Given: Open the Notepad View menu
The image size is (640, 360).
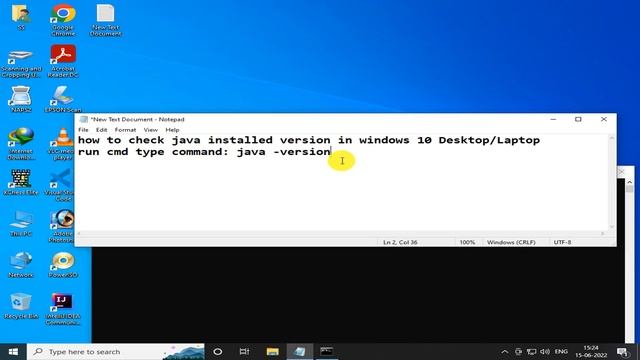Looking at the screenshot, I should [x=151, y=130].
